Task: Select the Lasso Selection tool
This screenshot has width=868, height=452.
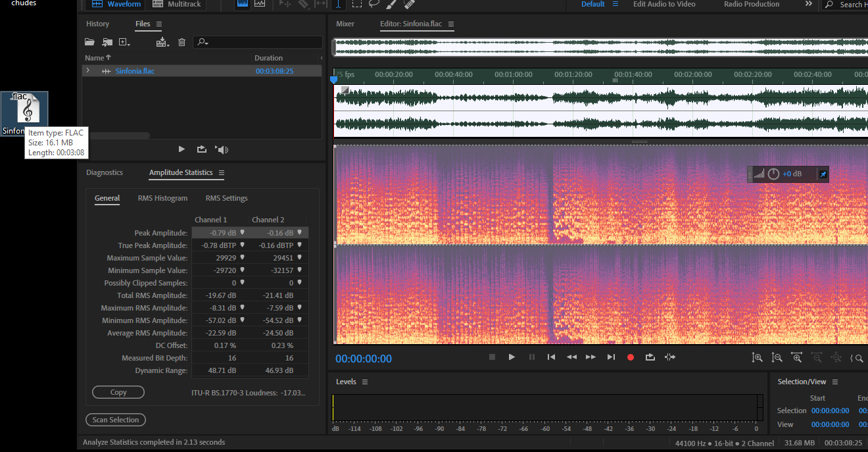Action: point(374,4)
